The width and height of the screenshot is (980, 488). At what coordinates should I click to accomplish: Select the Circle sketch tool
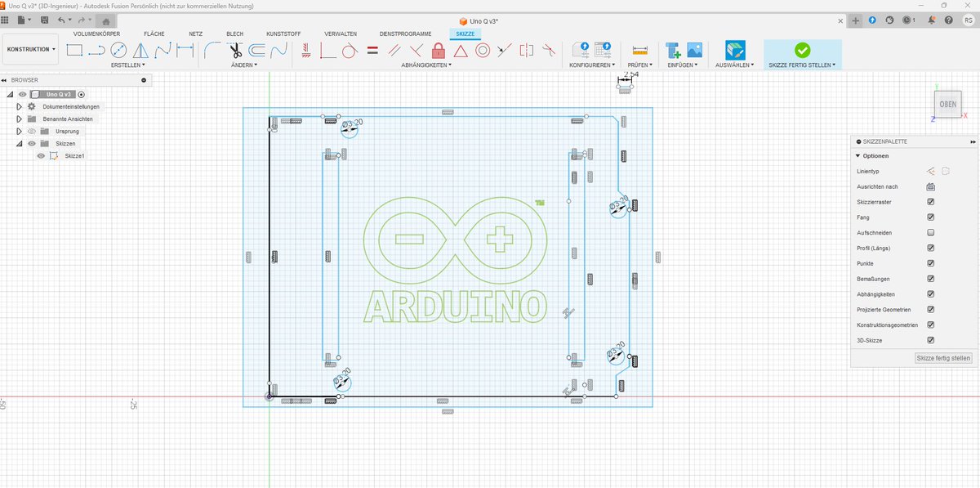(x=118, y=50)
